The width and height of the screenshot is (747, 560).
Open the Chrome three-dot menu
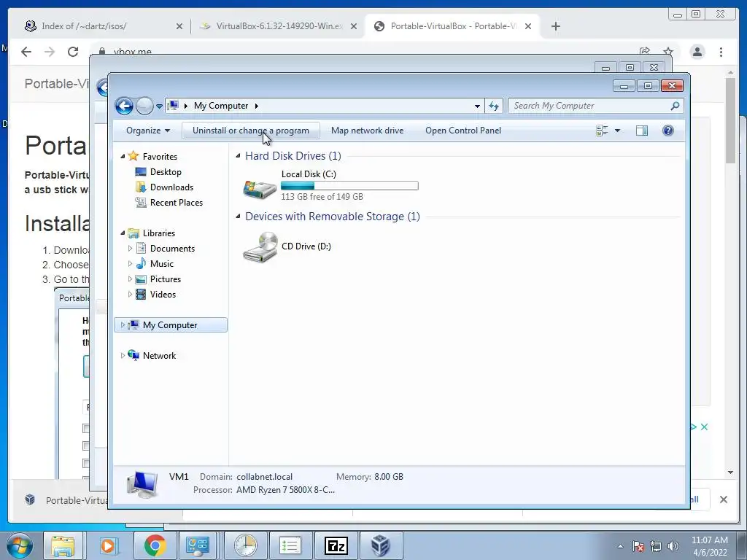point(721,52)
